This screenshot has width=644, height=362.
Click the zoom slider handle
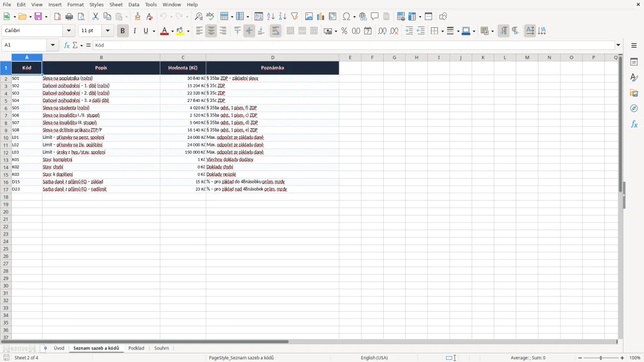(x=601, y=358)
